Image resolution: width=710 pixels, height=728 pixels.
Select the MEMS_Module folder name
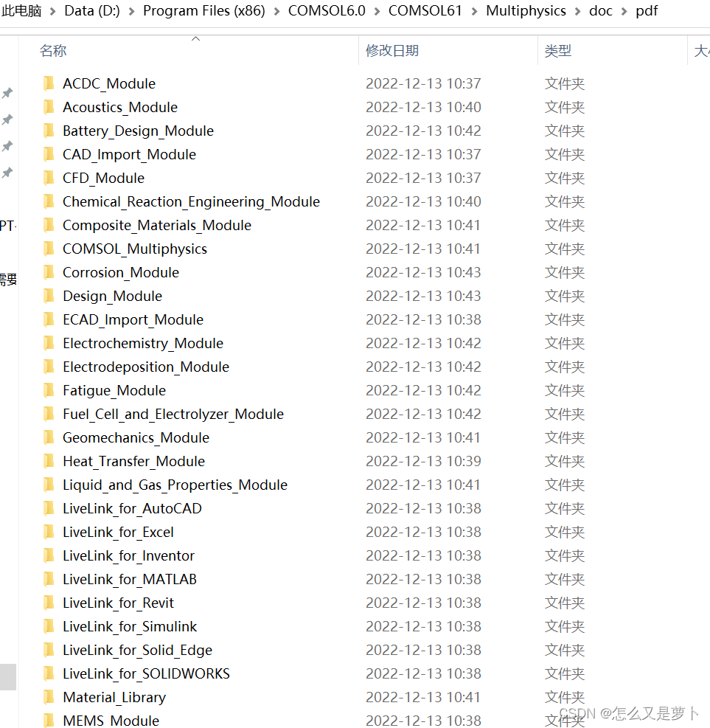pyautogui.click(x=111, y=721)
